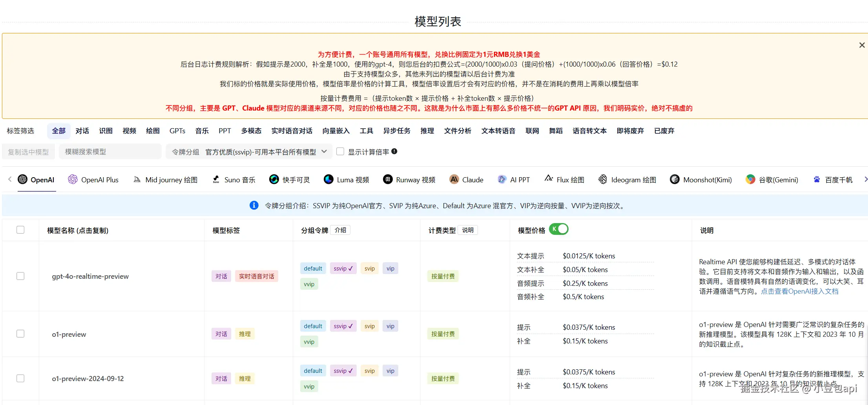Click the Kuaishou Kling (快手可灵) icon
The image size is (868, 405).
point(274,180)
